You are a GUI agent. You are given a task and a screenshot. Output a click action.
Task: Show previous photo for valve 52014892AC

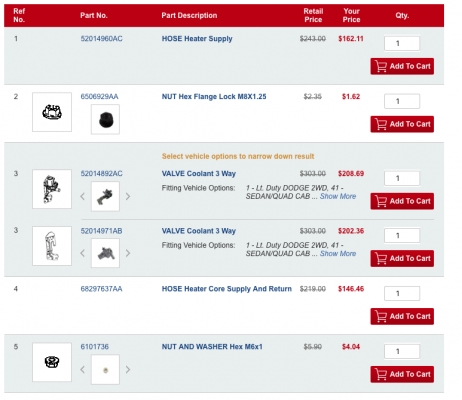pyautogui.click(x=83, y=196)
